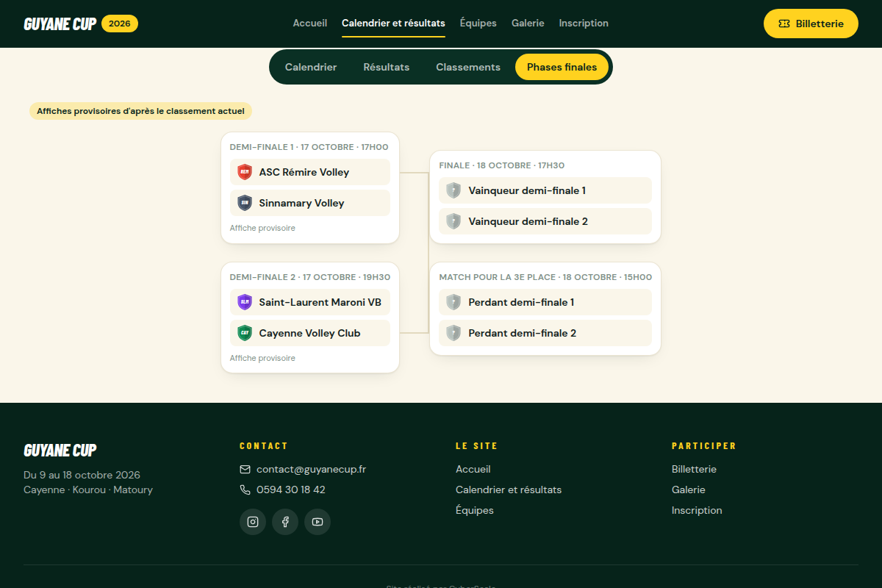This screenshot has height=588, width=882.
Task: Click the yellow Billetterie button
Action: pyautogui.click(x=811, y=24)
